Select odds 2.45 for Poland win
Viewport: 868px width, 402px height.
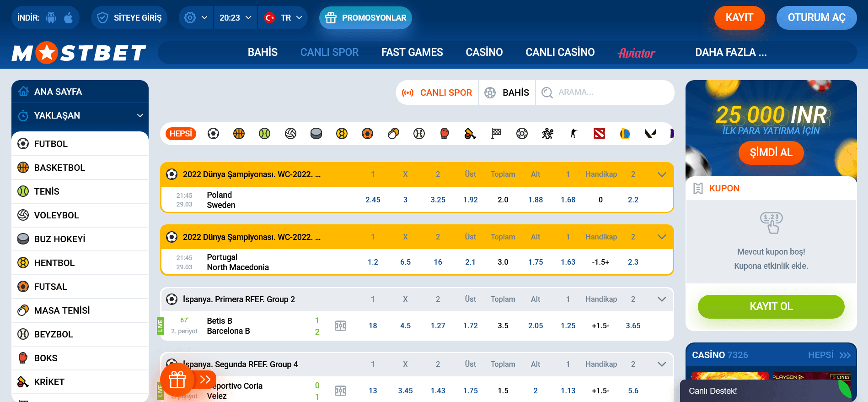[373, 200]
